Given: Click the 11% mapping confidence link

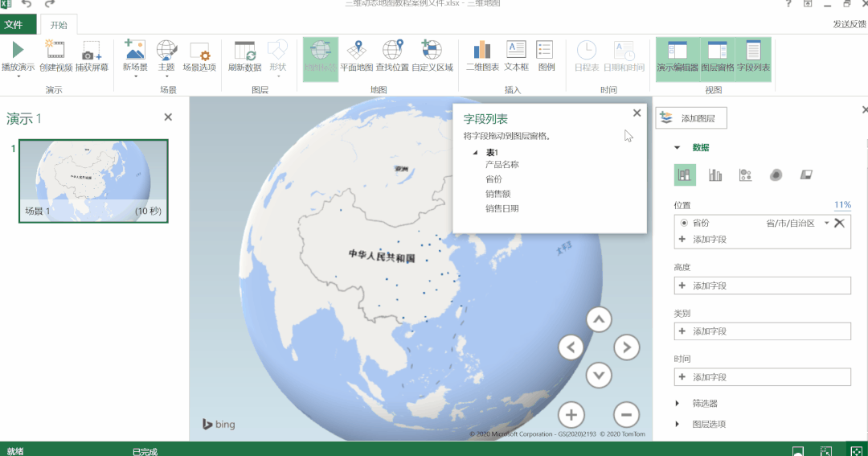Looking at the screenshot, I should coord(842,205).
